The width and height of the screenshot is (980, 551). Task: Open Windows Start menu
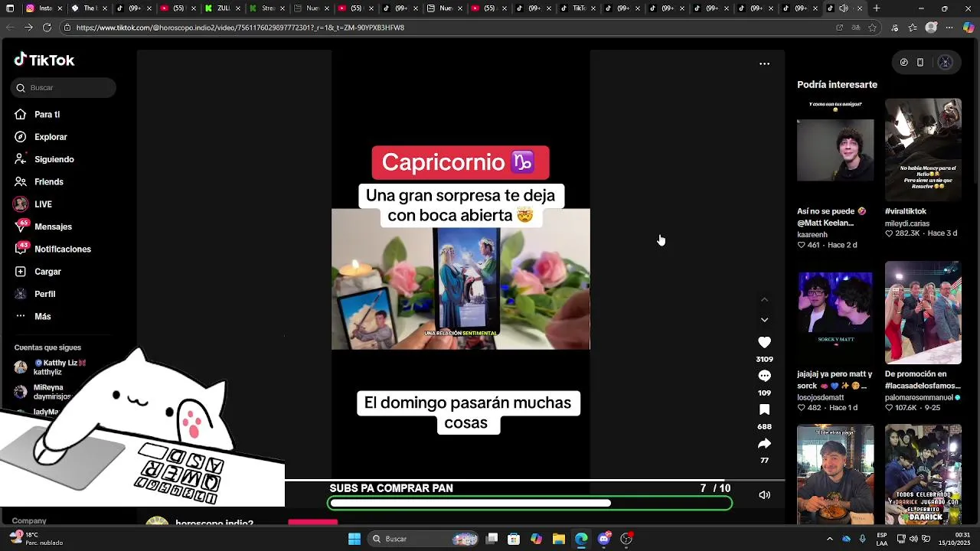pyautogui.click(x=354, y=539)
